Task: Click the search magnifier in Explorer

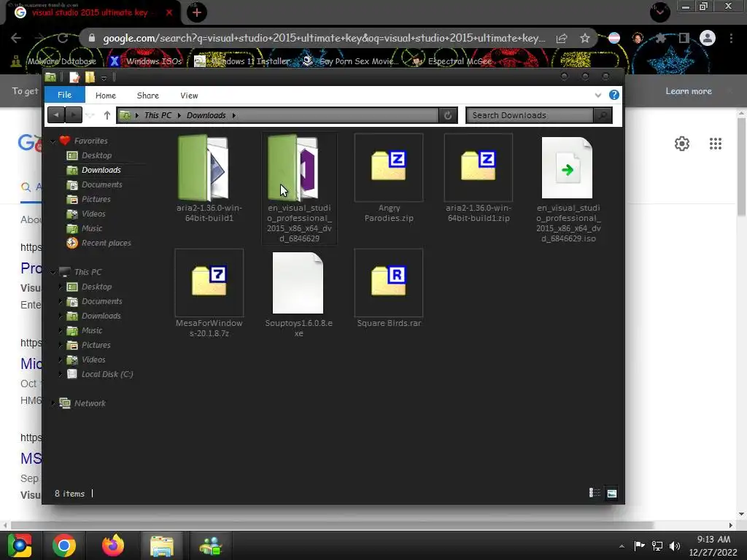Action: [x=603, y=115]
